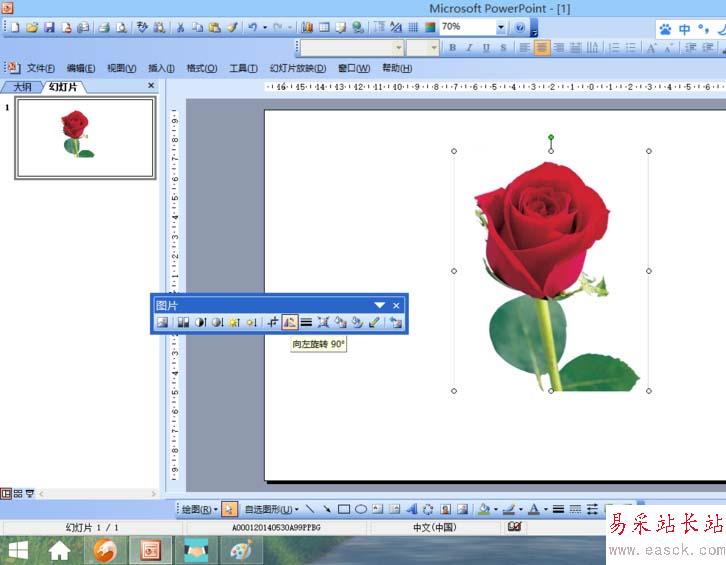The height and width of the screenshot is (565, 726).
Task: Select slide 1 thumbnail with the rose
Action: point(85,138)
